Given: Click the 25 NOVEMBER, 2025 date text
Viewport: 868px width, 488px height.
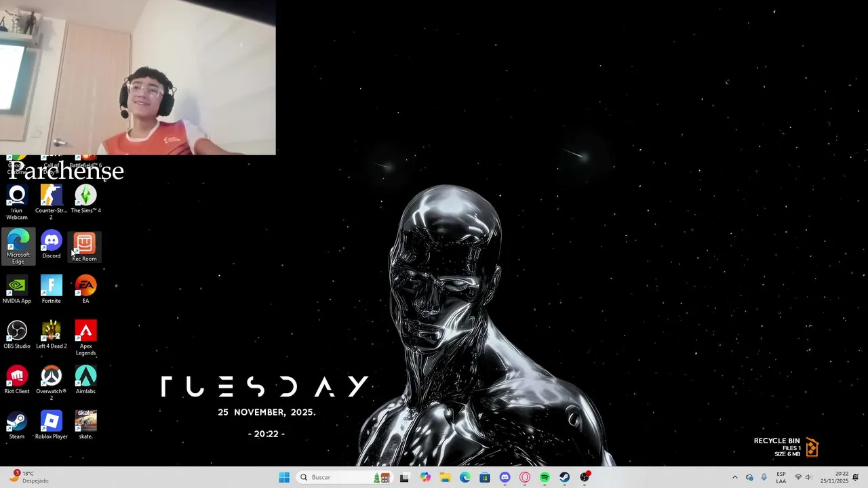Looking at the screenshot, I should 267,412.
